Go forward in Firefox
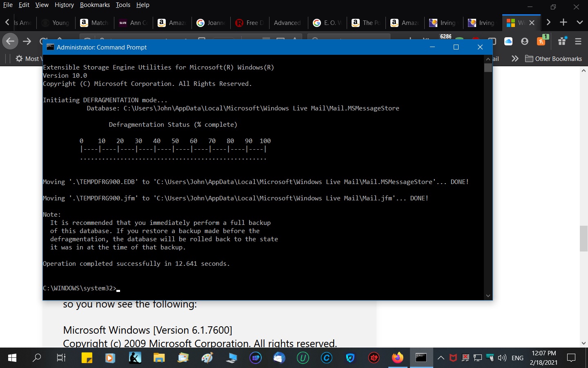 coord(27,41)
